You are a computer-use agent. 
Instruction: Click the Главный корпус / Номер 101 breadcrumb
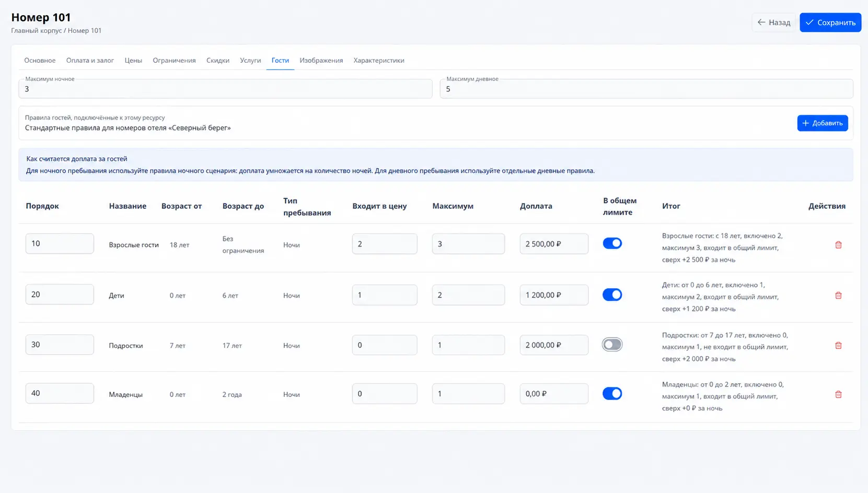click(56, 31)
